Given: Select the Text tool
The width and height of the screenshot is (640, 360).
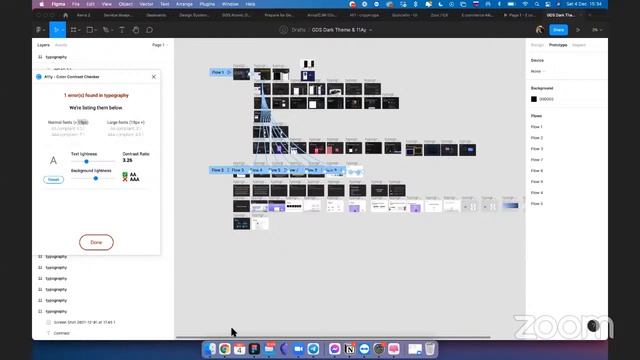Looking at the screenshot, I should pos(122,30).
